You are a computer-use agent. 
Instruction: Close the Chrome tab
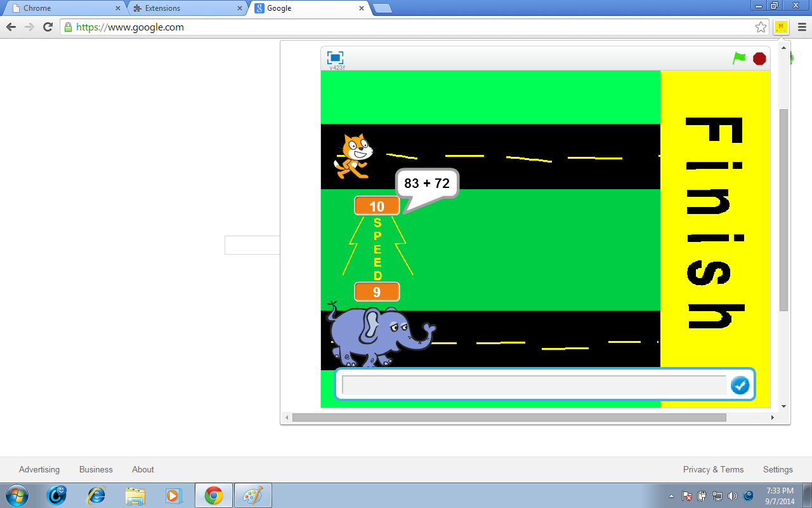click(x=118, y=8)
